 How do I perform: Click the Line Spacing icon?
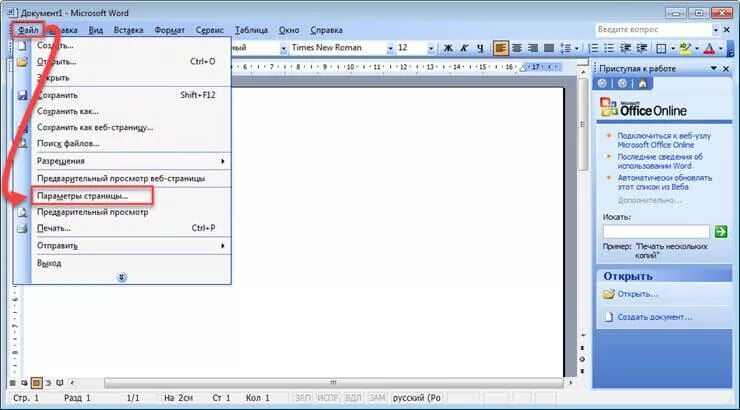[x=565, y=48]
